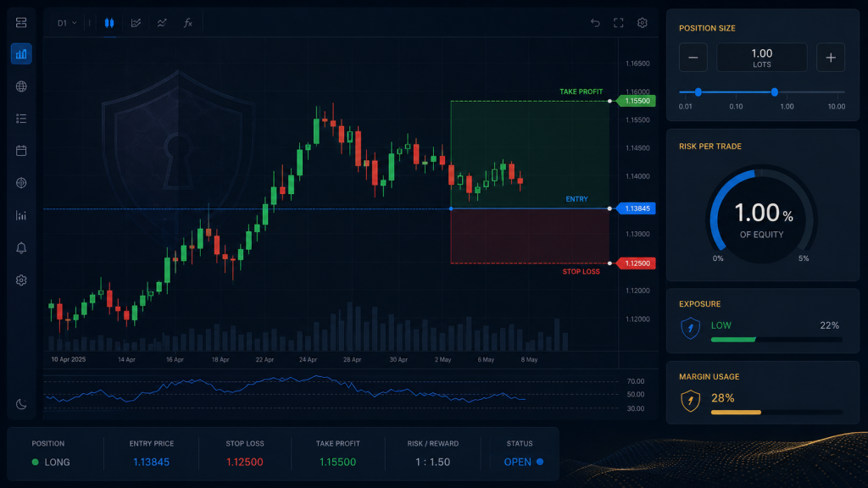Open alerts with the bell icon
The height and width of the screenshot is (488, 868).
21,248
